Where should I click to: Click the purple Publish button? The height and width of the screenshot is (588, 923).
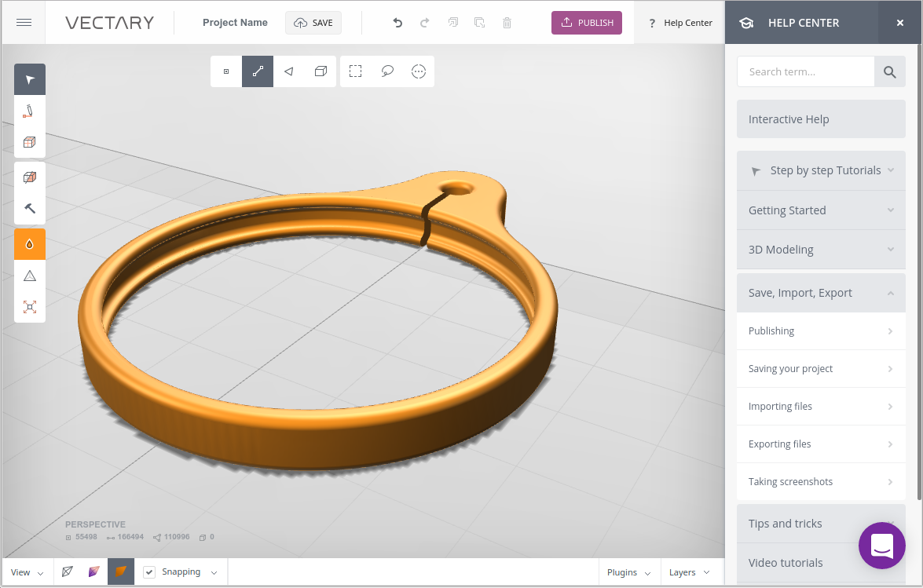click(x=587, y=23)
